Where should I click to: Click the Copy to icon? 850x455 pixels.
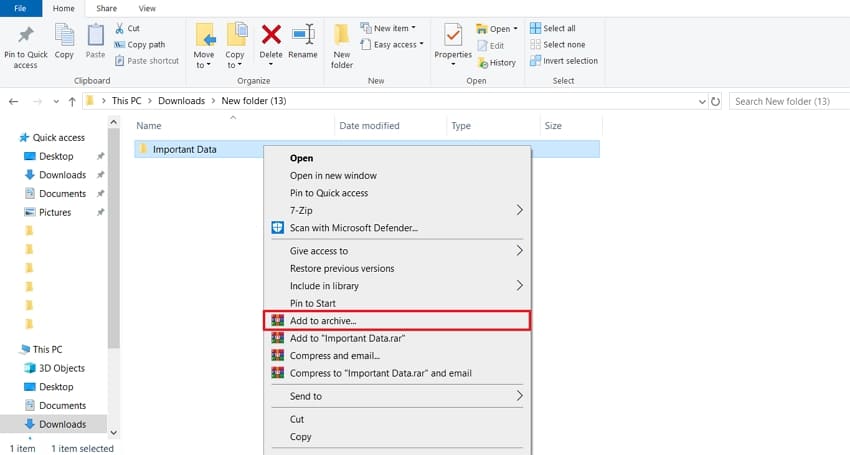coord(236,35)
